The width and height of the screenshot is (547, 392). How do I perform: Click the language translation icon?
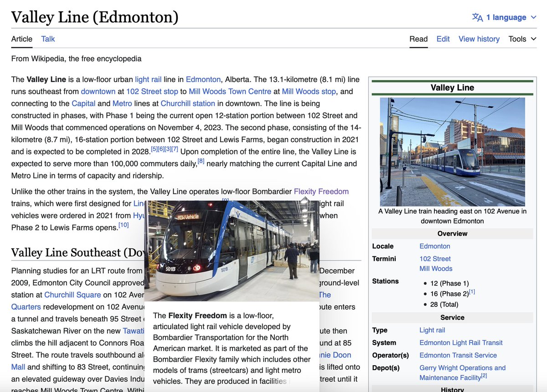coord(477,17)
